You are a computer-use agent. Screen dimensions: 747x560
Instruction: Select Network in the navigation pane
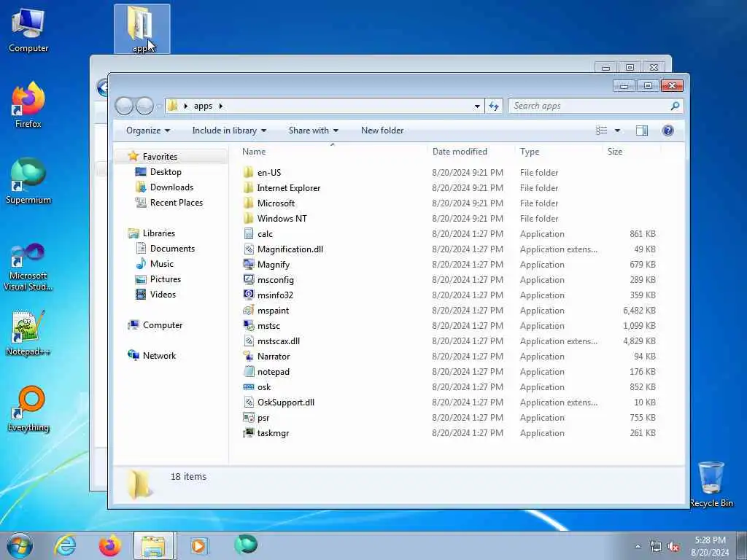159,356
